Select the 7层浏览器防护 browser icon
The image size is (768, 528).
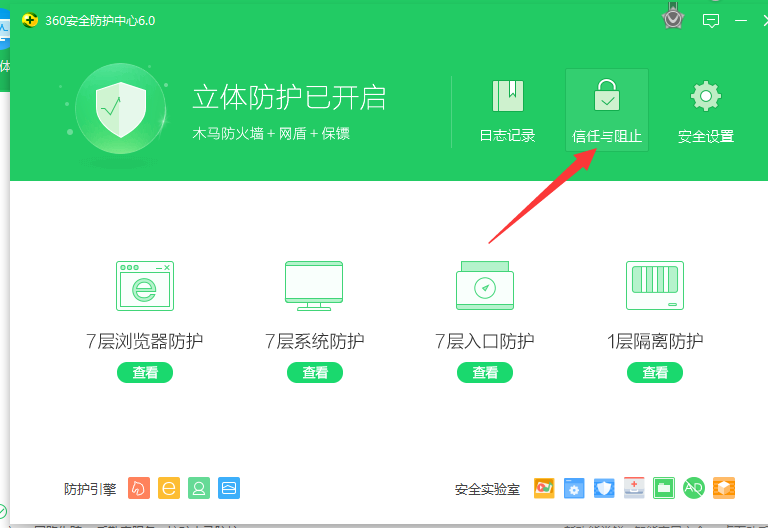145,285
